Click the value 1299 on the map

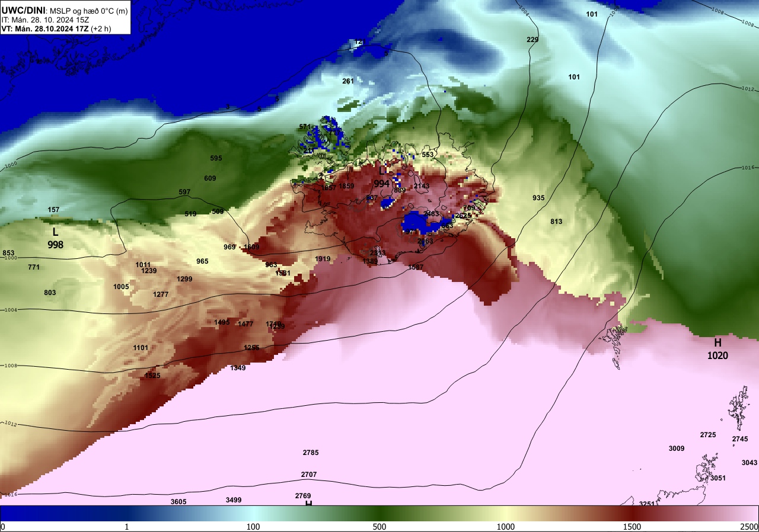pyautogui.click(x=184, y=279)
